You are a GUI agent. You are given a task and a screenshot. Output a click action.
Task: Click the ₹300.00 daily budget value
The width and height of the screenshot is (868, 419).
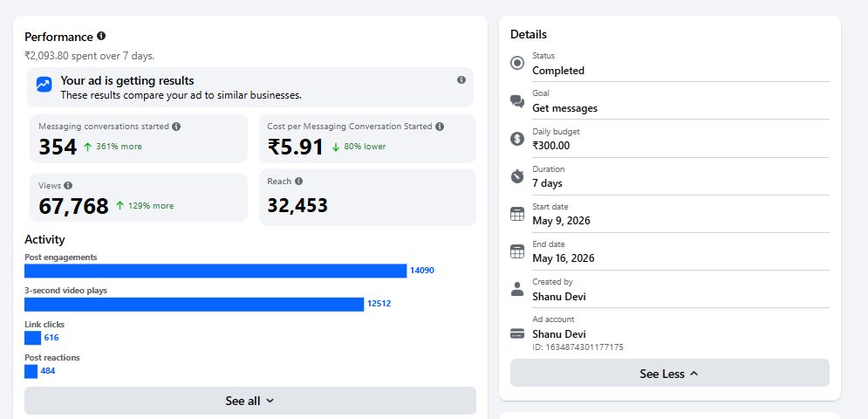click(x=550, y=146)
